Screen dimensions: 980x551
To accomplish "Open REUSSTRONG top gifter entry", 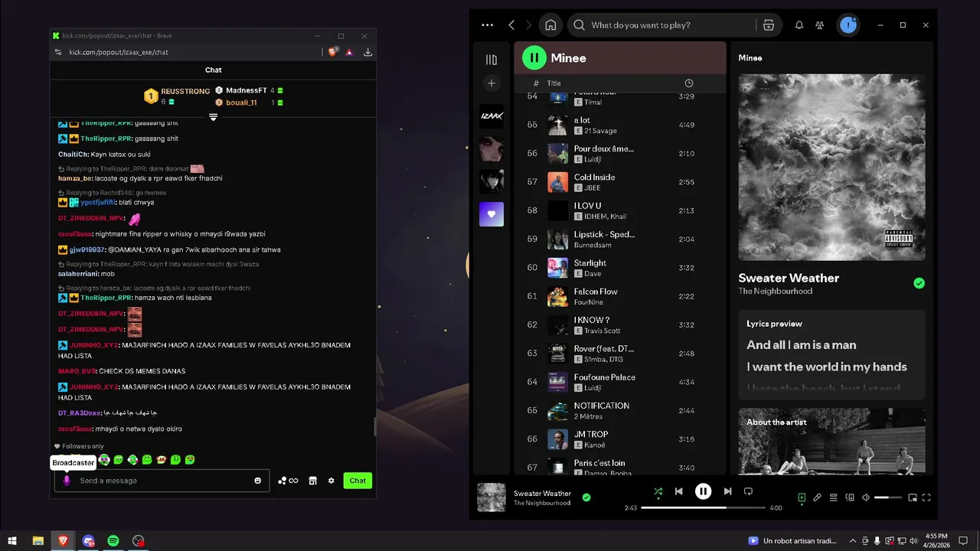I will tap(177, 96).
